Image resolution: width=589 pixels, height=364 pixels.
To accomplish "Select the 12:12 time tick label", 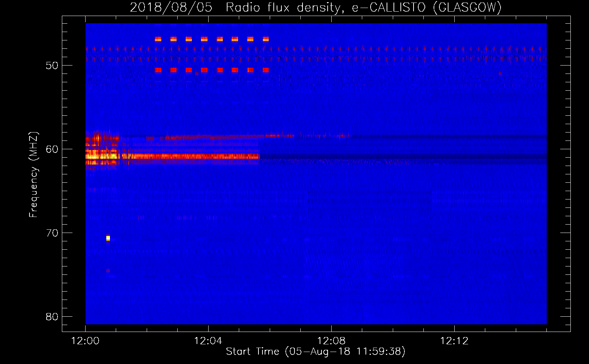I will coord(454,341).
